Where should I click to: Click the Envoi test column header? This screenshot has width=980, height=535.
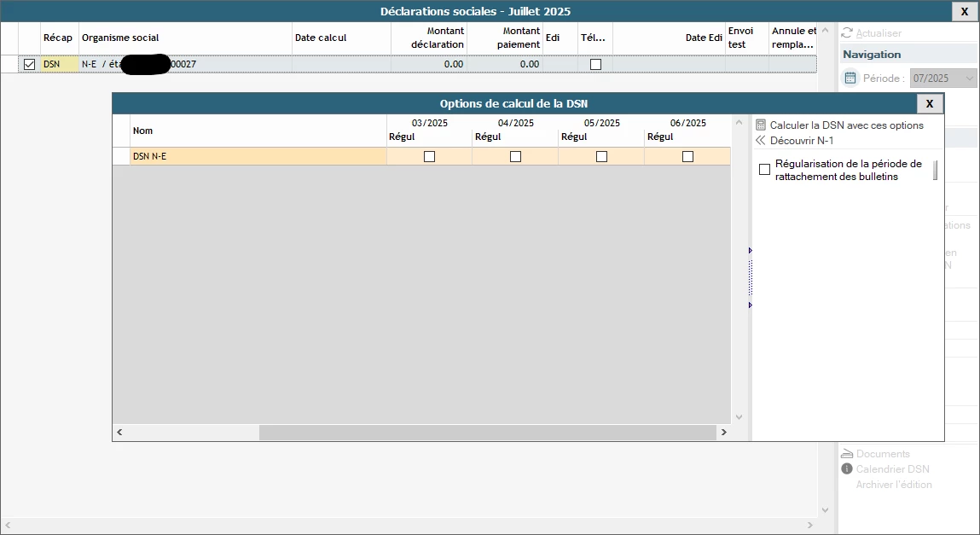point(747,38)
